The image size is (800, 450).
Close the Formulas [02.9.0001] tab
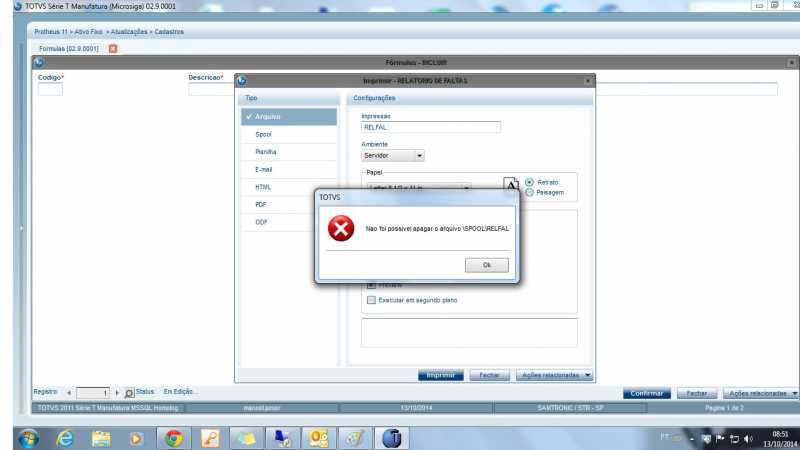pyautogui.click(x=113, y=48)
